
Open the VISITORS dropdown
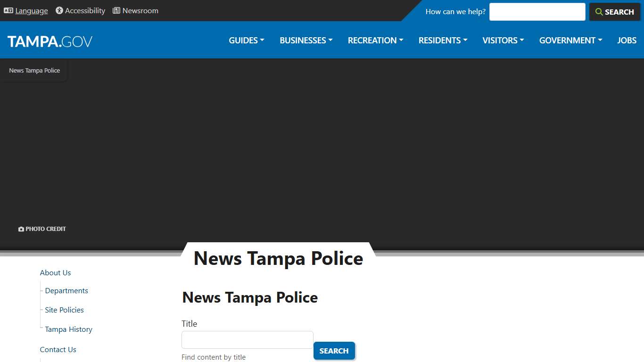503,40
